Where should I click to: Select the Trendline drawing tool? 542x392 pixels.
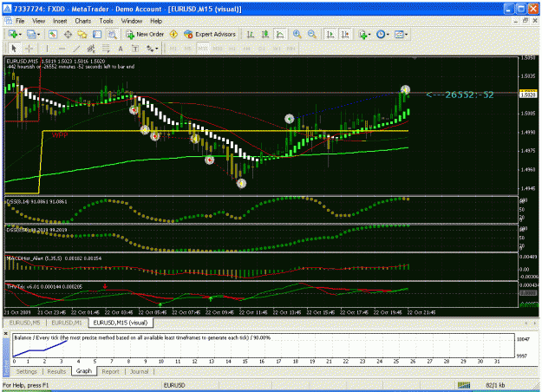76,49
